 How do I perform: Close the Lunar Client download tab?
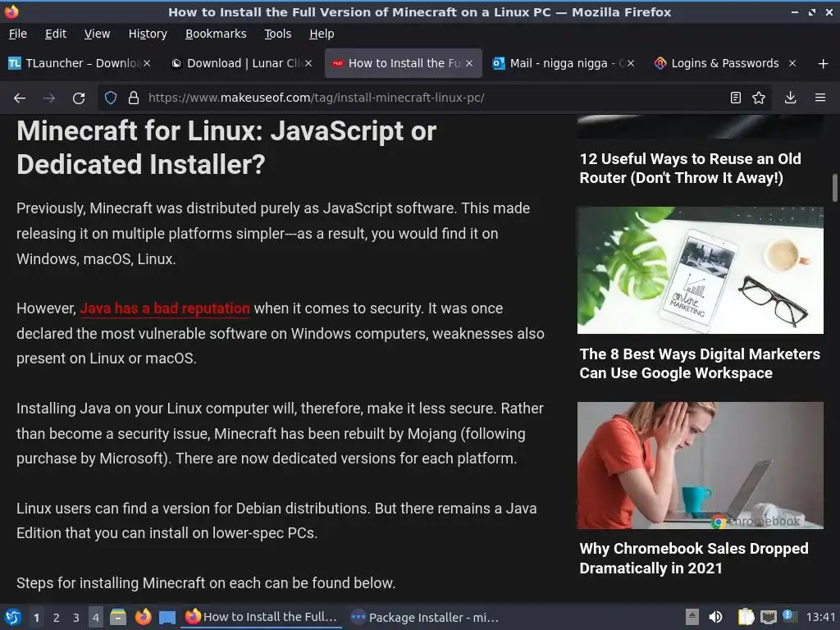click(x=308, y=63)
